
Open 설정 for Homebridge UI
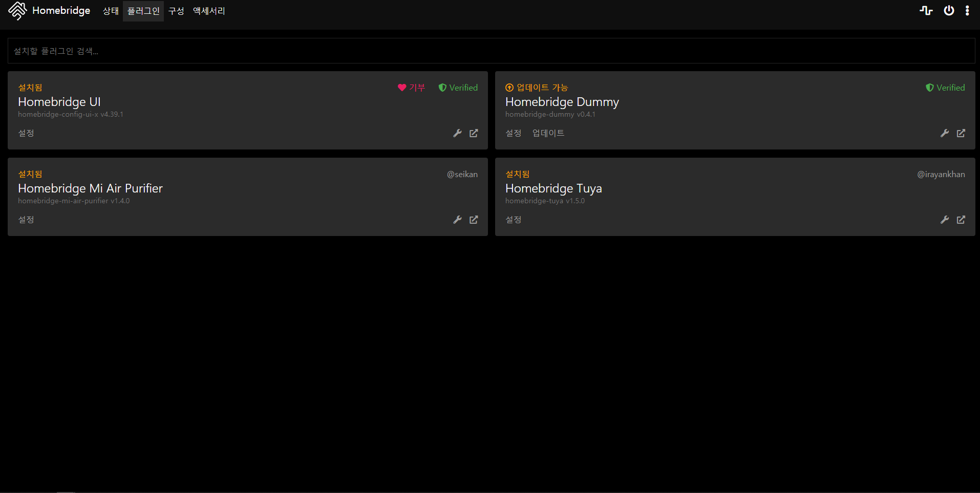pyautogui.click(x=26, y=133)
